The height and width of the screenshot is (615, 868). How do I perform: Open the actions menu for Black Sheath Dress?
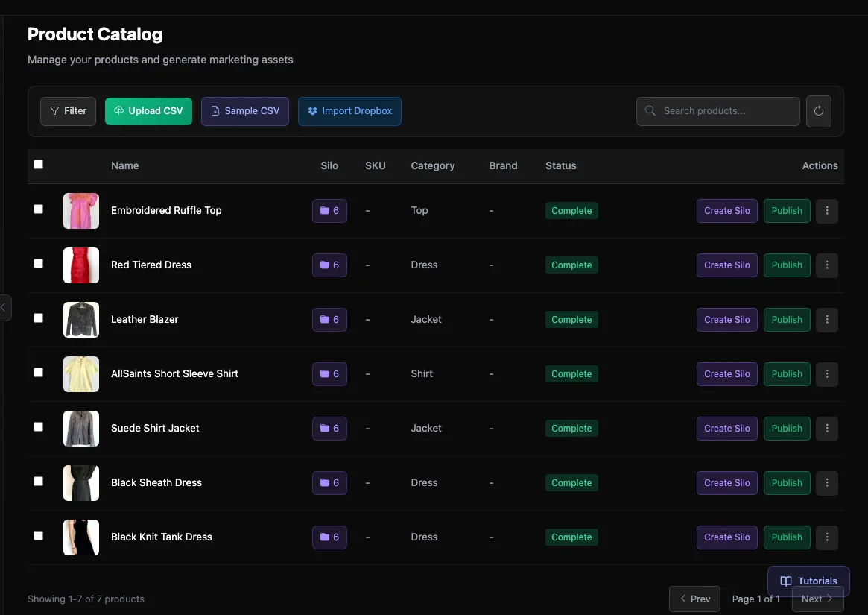826,483
